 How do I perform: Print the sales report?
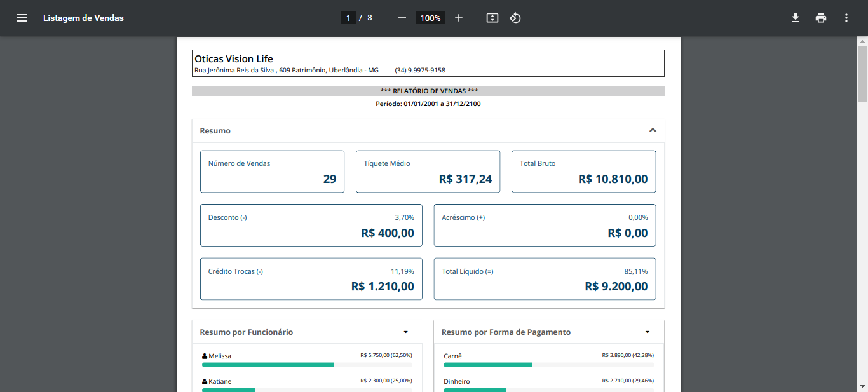point(821,18)
